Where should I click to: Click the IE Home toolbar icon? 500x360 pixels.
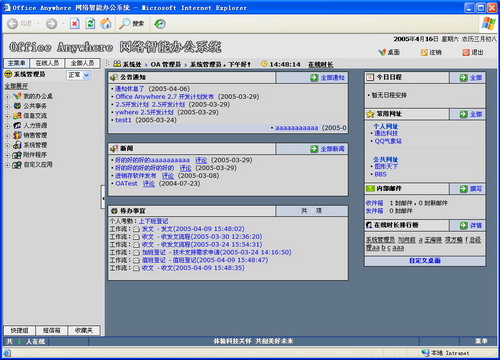(x=106, y=23)
